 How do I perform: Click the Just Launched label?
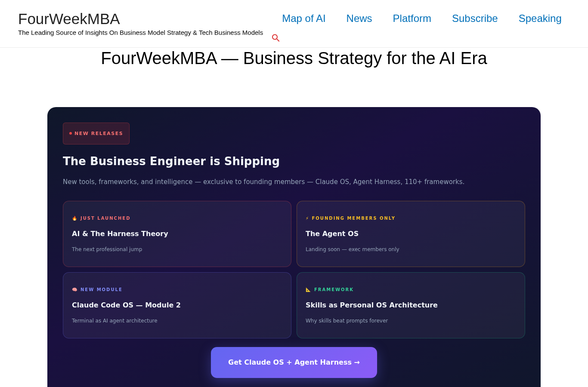pyautogui.click(x=105, y=218)
